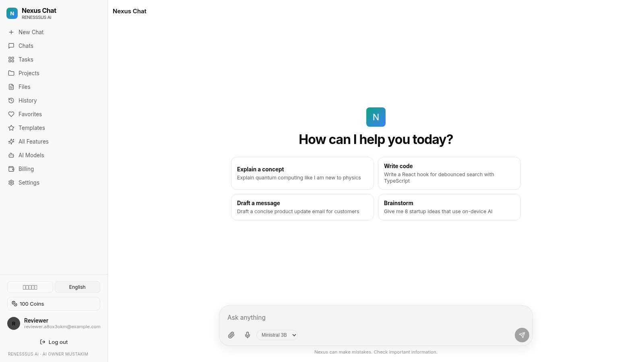Click the All Features sparkle icon

tap(11, 142)
